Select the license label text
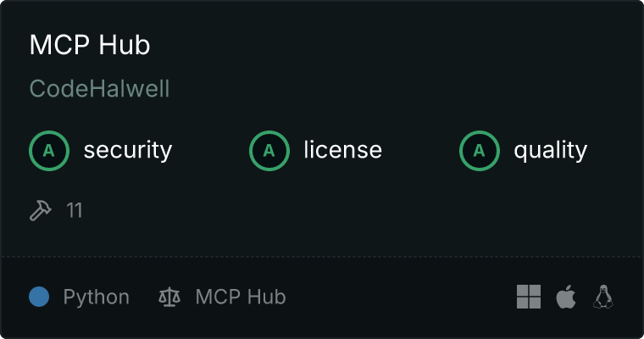The width and height of the screenshot is (644, 339). point(343,149)
